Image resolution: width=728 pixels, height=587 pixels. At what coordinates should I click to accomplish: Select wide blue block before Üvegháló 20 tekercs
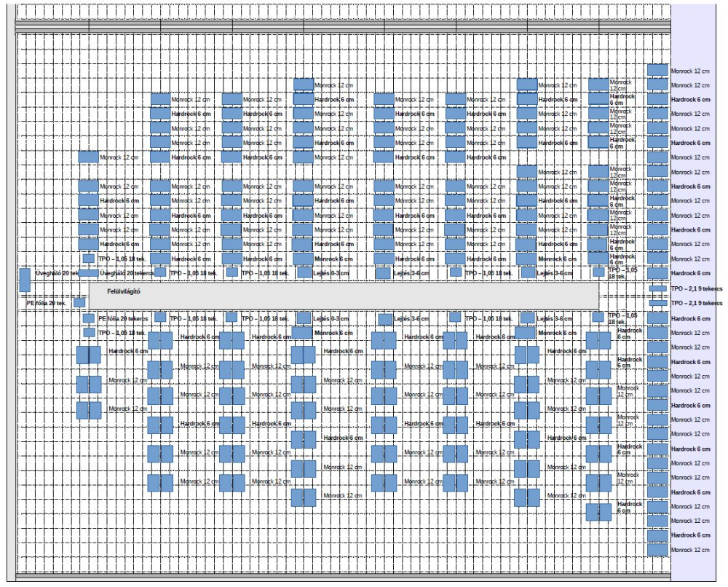88,273
